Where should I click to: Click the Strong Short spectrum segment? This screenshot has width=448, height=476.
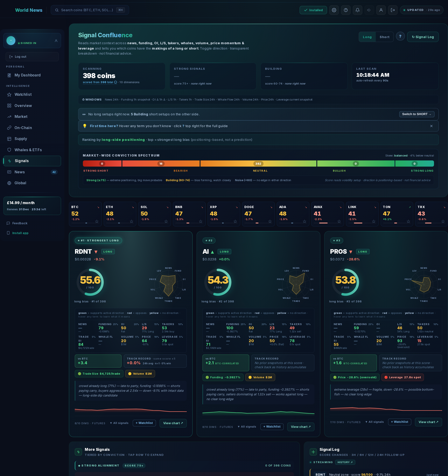pyautogui.click(x=102, y=164)
